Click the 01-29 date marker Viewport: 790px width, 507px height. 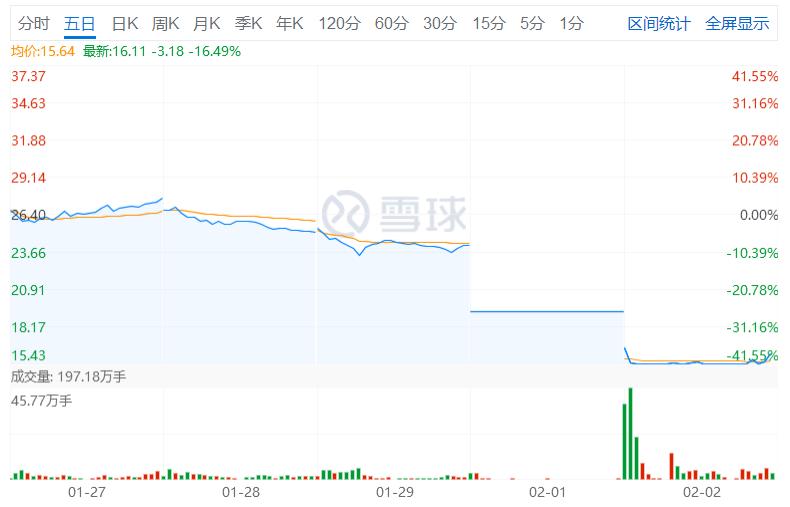[x=394, y=492]
